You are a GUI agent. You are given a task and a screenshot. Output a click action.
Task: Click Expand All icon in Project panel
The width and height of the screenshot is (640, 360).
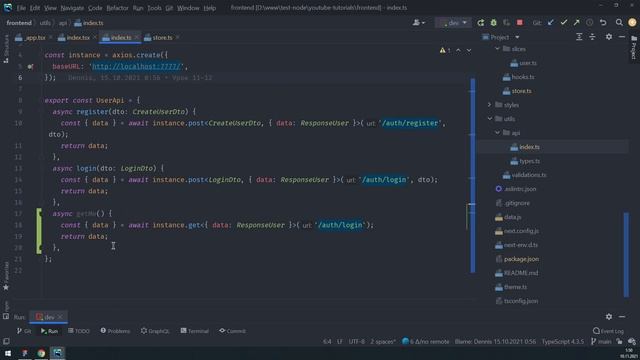(x=579, y=37)
